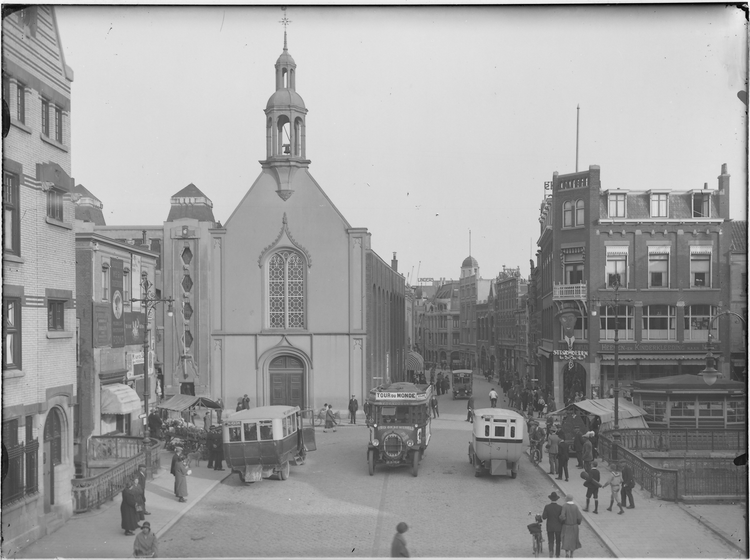Click the small balcony on the corner building
This screenshot has height=560, width=750.
coord(569,291)
